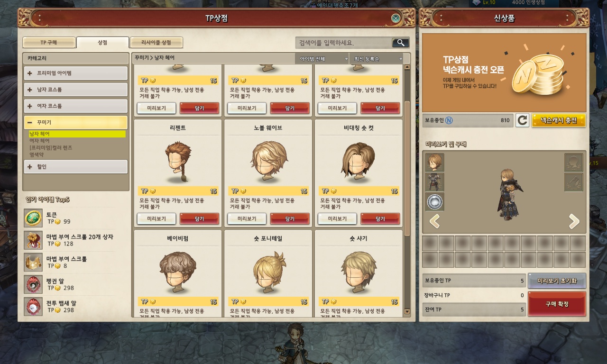This screenshot has height=364, width=607.
Task: Collapse the 꾸미기 category
Action: 76,122
